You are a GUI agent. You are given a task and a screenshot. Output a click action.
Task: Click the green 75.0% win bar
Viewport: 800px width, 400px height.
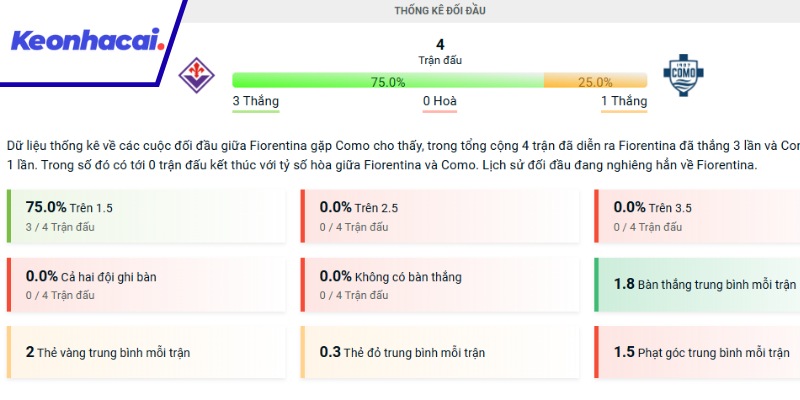click(388, 81)
